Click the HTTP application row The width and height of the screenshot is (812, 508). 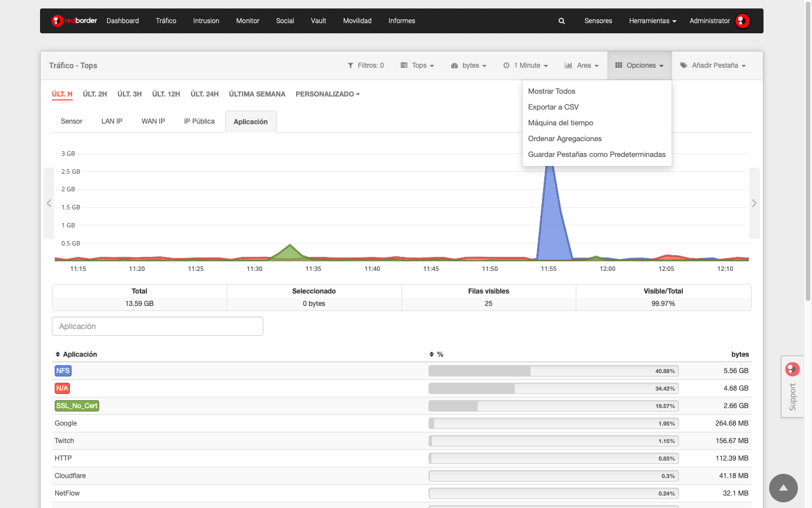(401, 458)
